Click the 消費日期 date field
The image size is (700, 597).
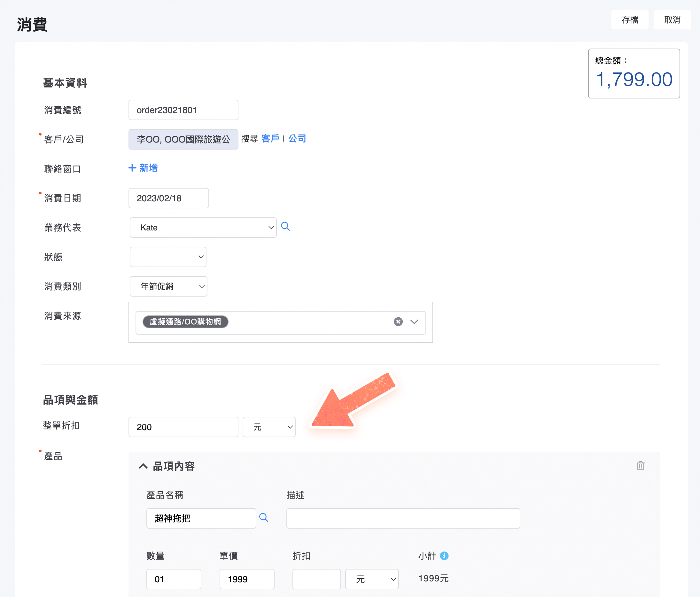coord(168,198)
